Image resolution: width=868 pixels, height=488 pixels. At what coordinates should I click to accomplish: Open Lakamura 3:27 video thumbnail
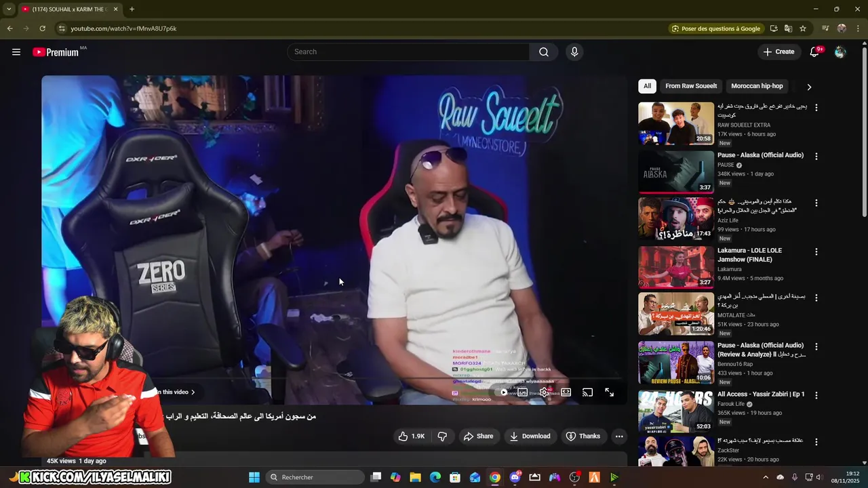pos(676,267)
